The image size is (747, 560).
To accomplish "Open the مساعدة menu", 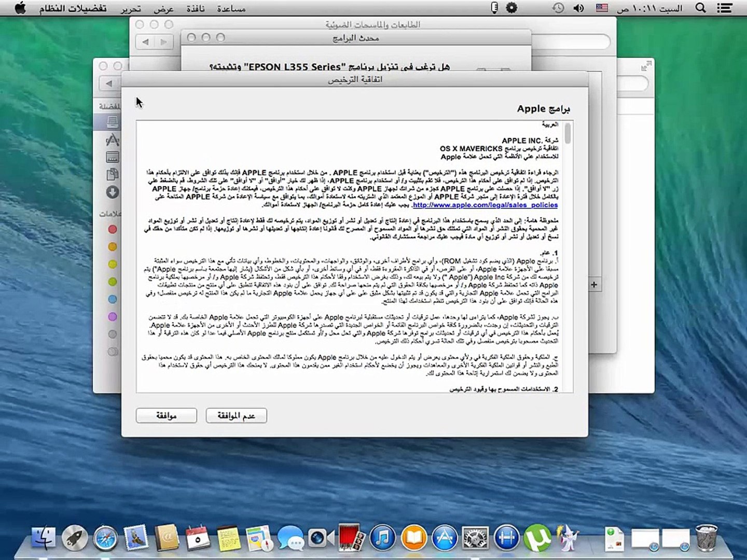I will (x=231, y=8).
